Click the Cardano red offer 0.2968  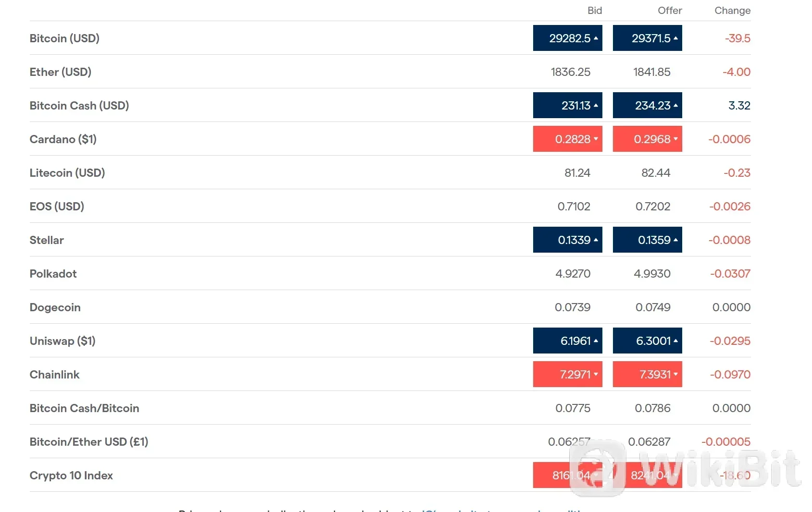pos(647,139)
